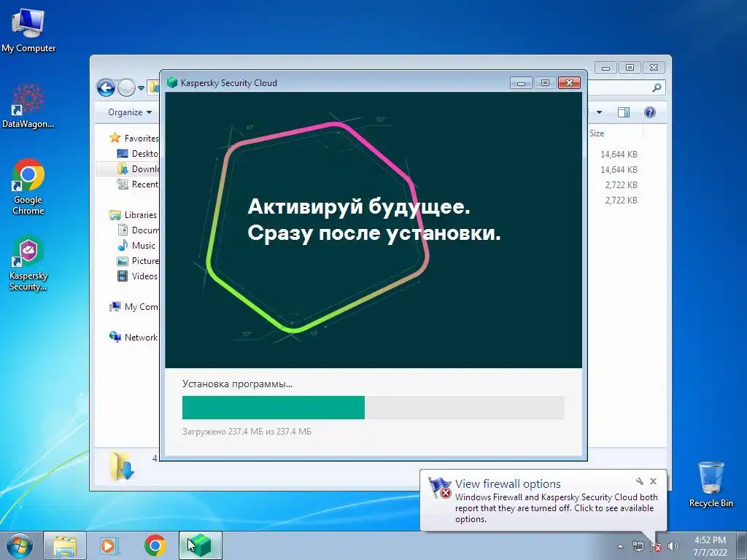This screenshot has width=747, height=560.
Task: Click the installation progress bar
Action: pos(373,408)
